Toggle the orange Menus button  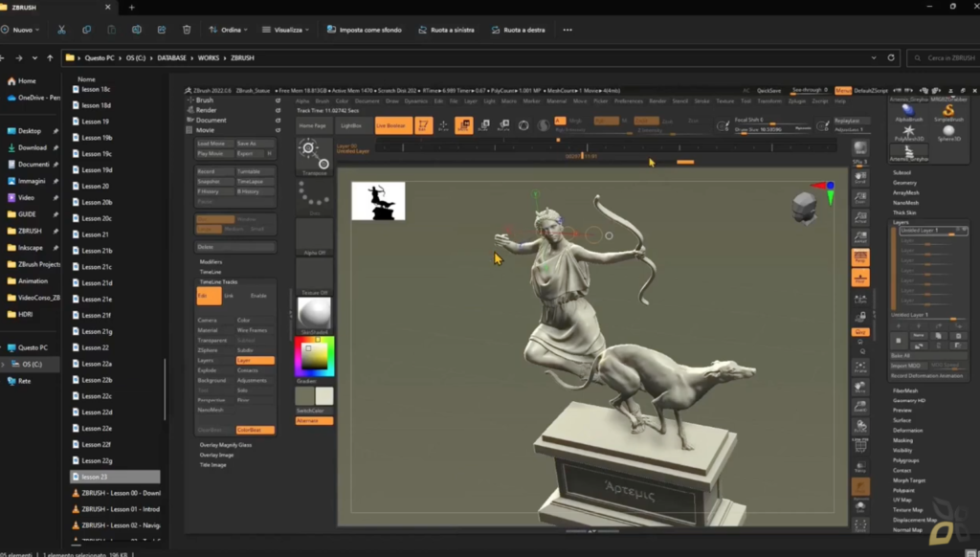click(x=843, y=91)
